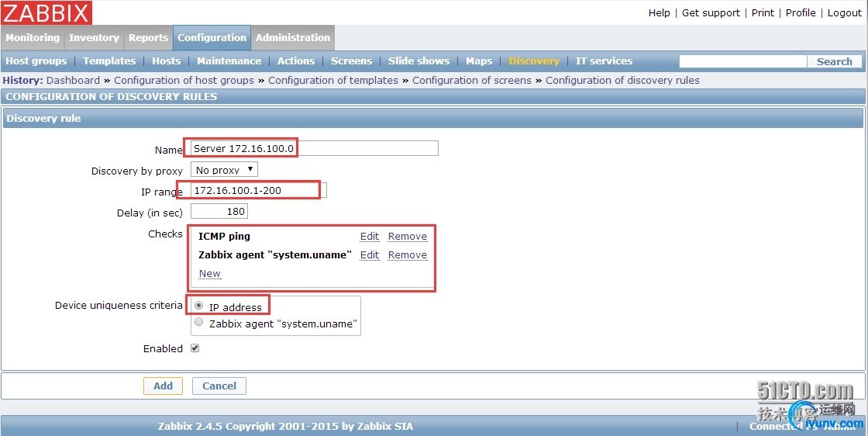Click the ZABBIX logo
This screenshot has width=868, height=436.
click(46, 12)
